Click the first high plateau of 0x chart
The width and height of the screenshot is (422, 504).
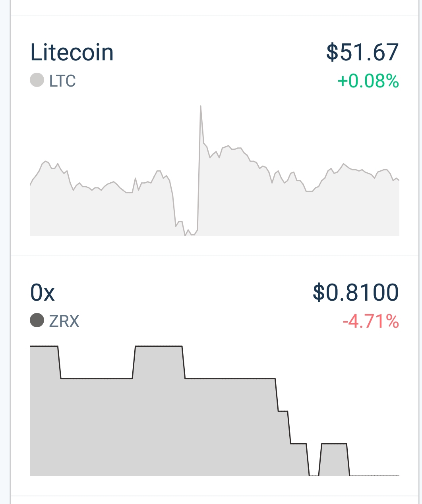point(44,346)
